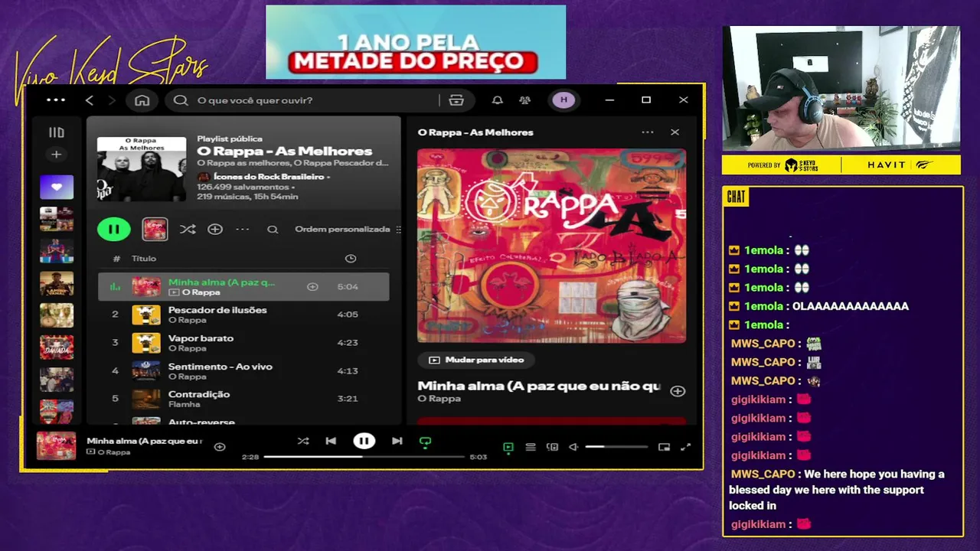Viewport: 980px width, 551px height.
Task: Play the track 'Pescador de ilusões'
Action: pyautogui.click(x=243, y=315)
